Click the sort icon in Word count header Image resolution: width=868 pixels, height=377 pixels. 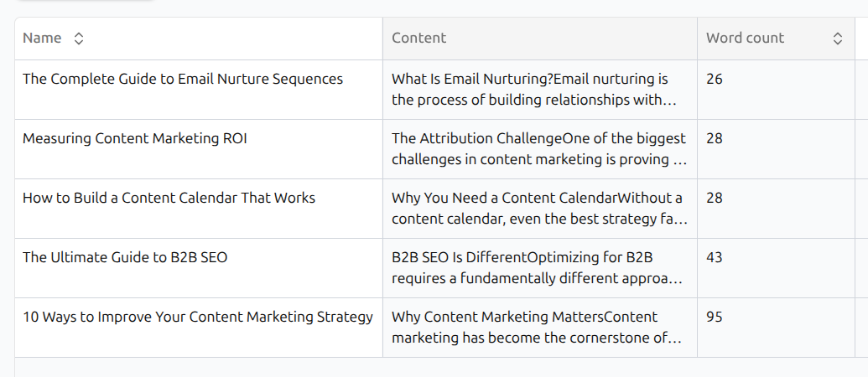point(837,39)
